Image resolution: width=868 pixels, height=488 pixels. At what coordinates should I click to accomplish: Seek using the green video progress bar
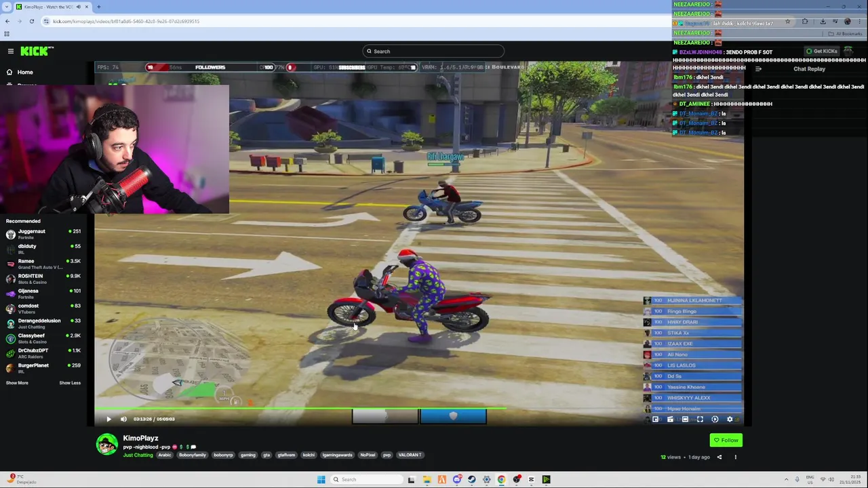point(419,409)
